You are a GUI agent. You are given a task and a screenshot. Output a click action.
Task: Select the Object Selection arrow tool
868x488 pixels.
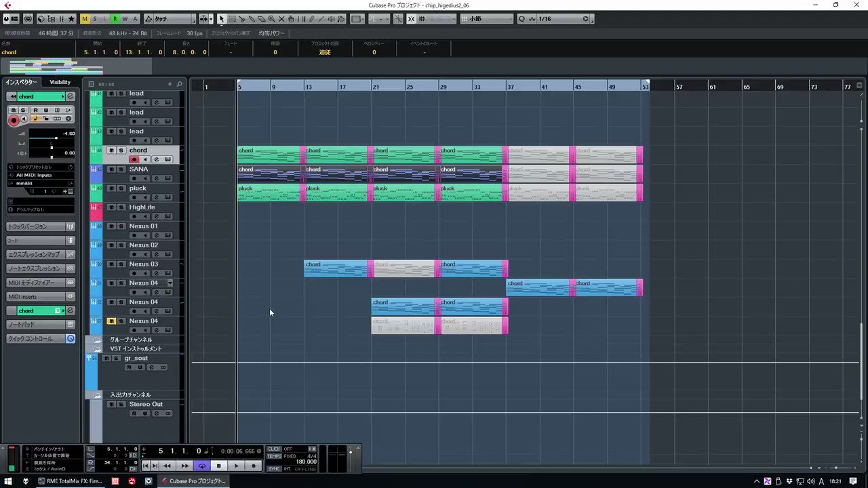click(x=221, y=19)
